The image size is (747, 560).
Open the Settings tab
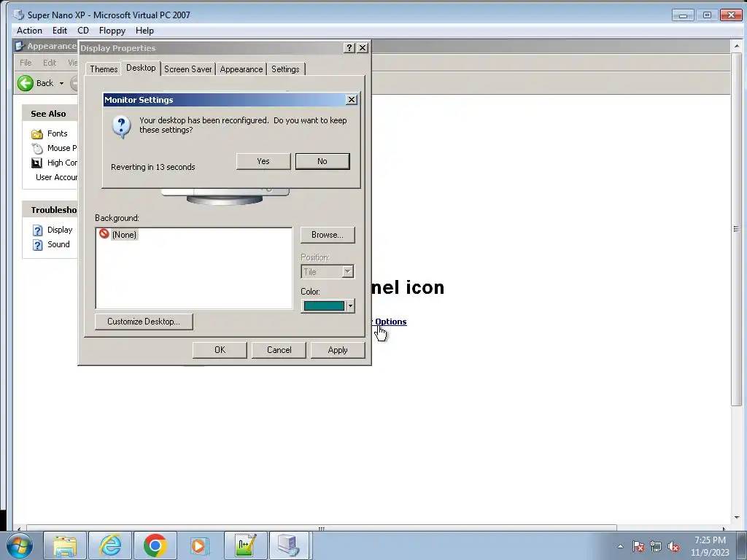[x=285, y=69]
